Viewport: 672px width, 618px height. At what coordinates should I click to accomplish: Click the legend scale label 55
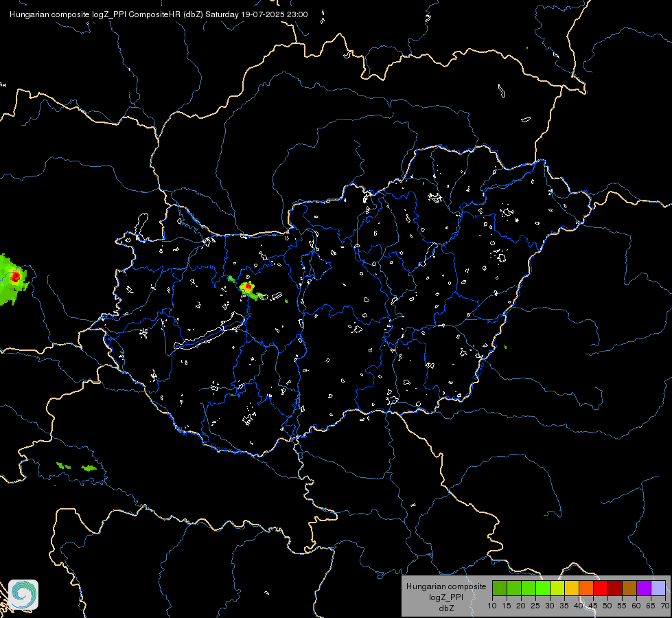click(x=622, y=606)
